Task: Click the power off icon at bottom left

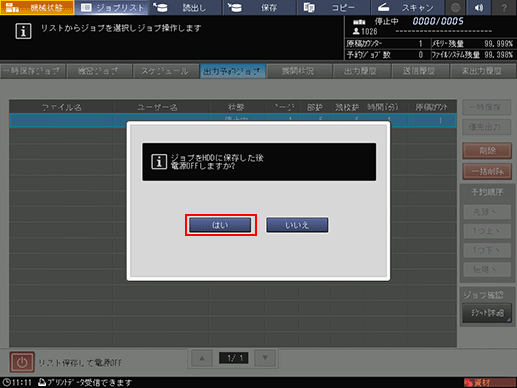Action: (22, 362)
